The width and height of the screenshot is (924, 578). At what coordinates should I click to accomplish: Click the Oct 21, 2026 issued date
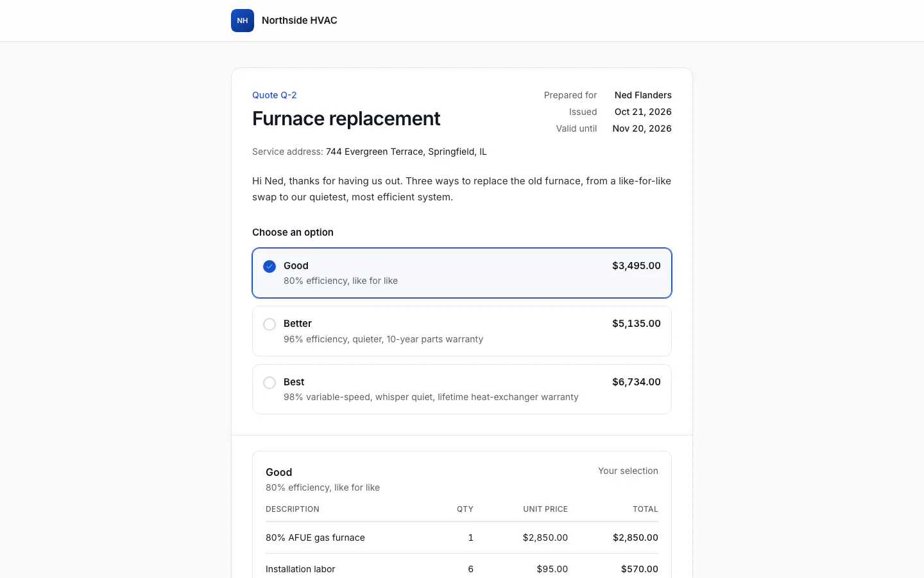click(x=643, y=112)
